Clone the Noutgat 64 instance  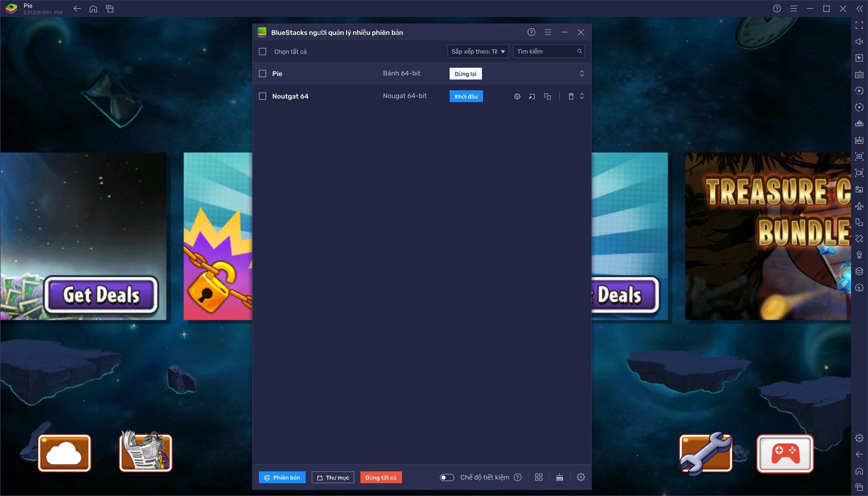[x=547, y=96]
